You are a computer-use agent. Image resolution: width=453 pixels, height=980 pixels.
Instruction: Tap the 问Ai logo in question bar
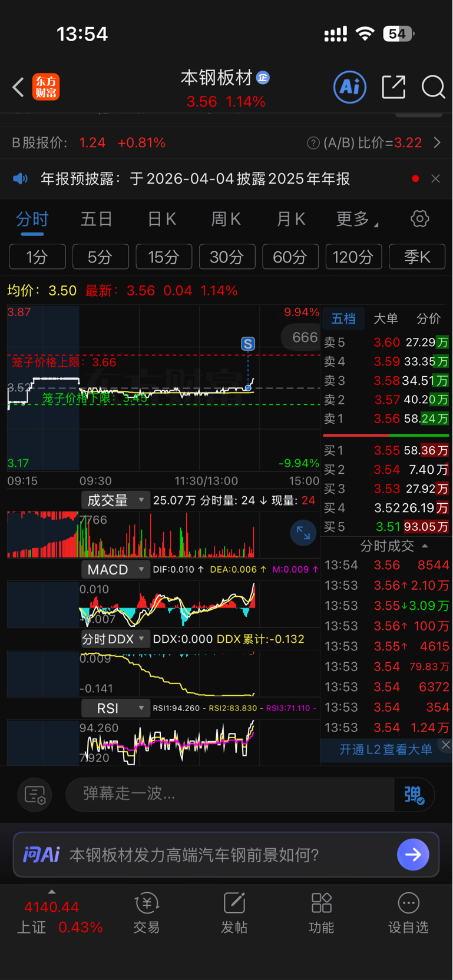(x=41, y=854)
